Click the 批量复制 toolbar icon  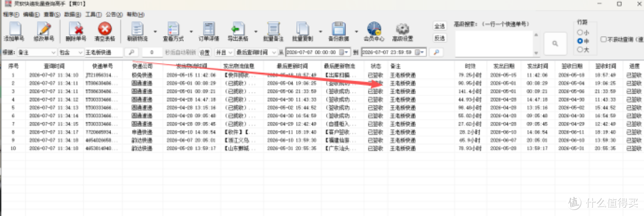(x=303, y=29)
